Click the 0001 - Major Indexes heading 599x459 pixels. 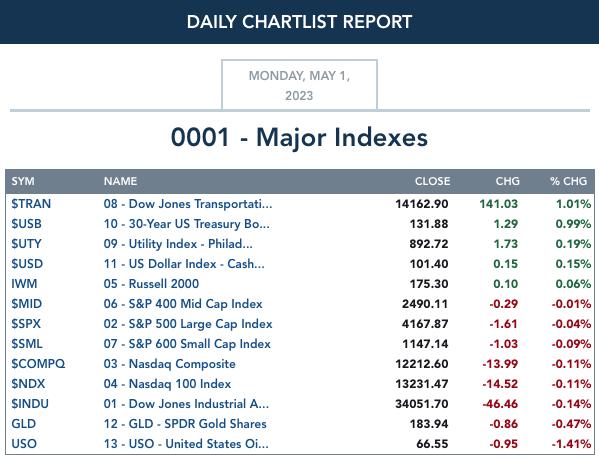(299, 137)
